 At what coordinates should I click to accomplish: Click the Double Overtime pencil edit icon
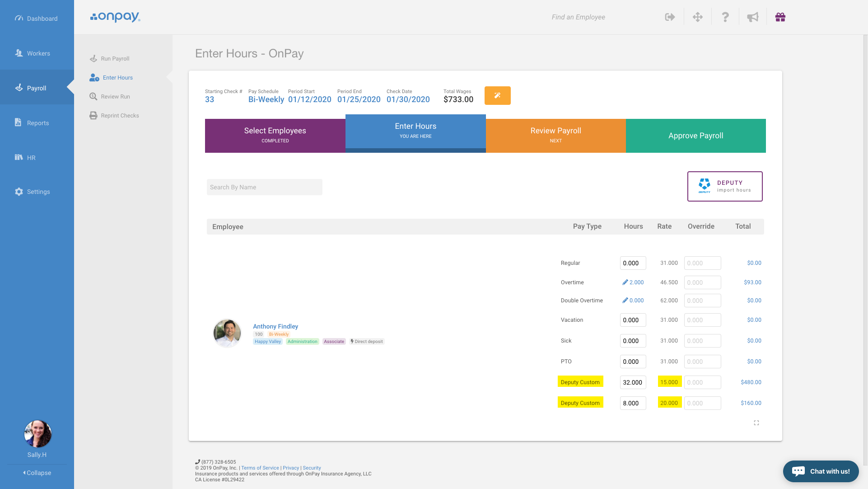625,301
